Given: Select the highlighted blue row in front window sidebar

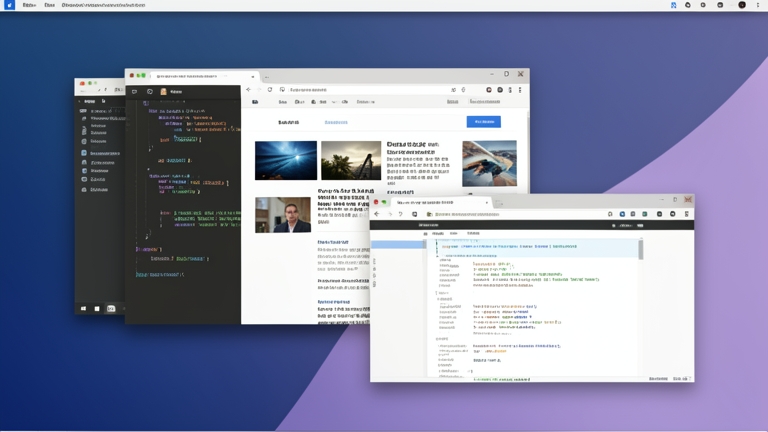Looking at the screenshot, I should [397, 244].
